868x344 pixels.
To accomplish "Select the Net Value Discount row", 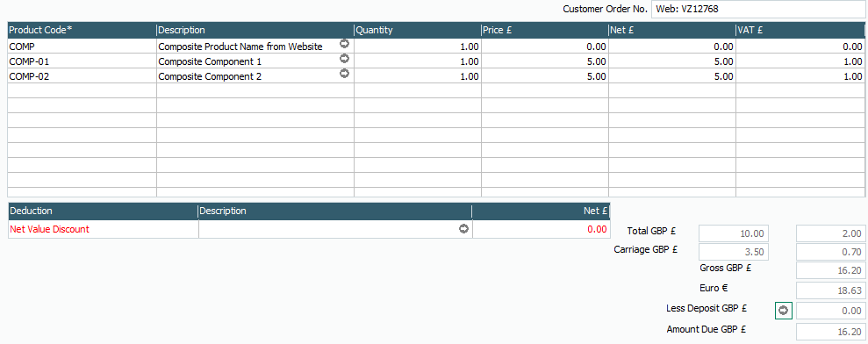I will click(x=309, y=229).
